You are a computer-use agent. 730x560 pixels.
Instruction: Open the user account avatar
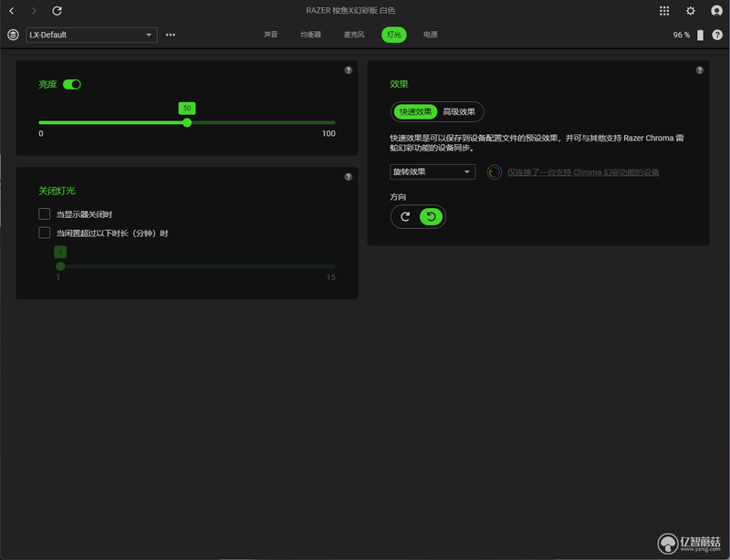pos(716,11)
